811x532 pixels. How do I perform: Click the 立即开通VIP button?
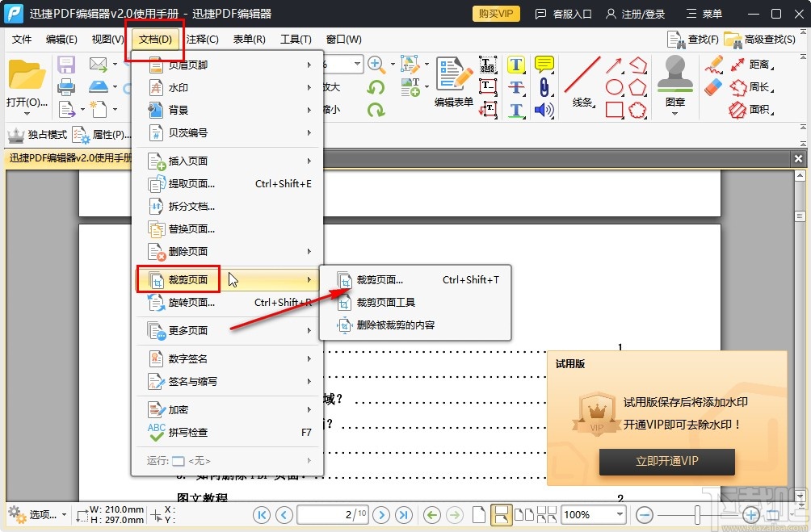666,463
